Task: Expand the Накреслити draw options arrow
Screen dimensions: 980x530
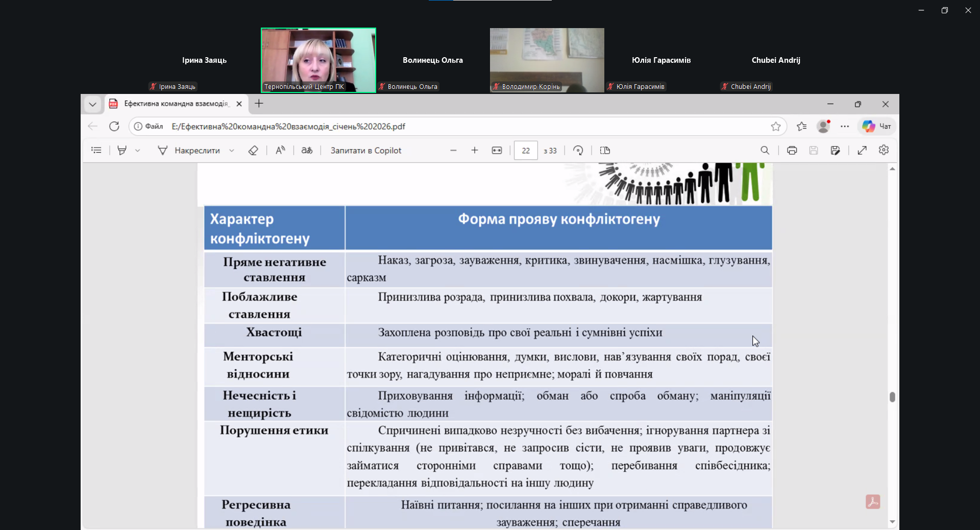Action: pyautogui.click(x=232, y=150)
